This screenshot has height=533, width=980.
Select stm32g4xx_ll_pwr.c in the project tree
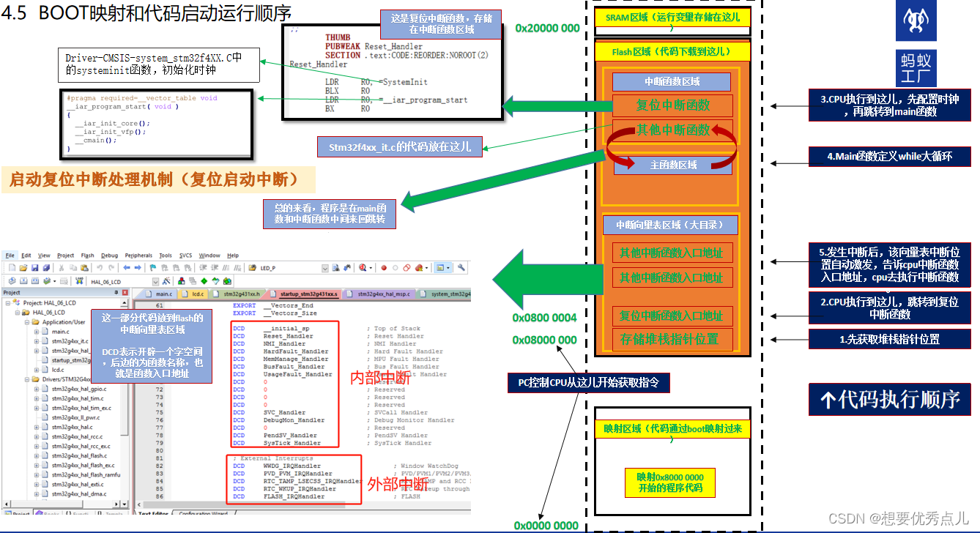pyautogui.click(x=76, y=417)
